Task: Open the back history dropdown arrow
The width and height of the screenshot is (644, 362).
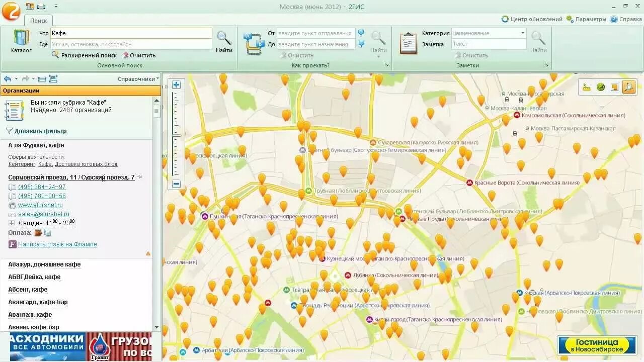Action: 16,79
